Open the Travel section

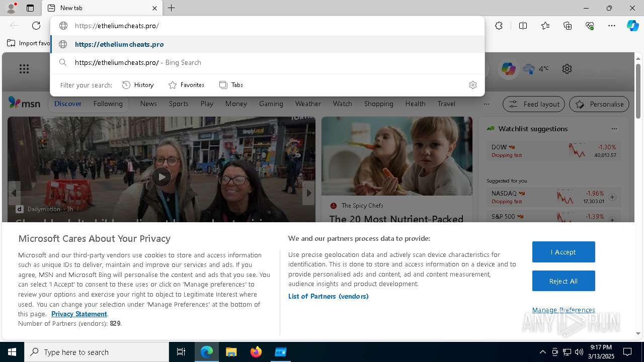(446, 104)
